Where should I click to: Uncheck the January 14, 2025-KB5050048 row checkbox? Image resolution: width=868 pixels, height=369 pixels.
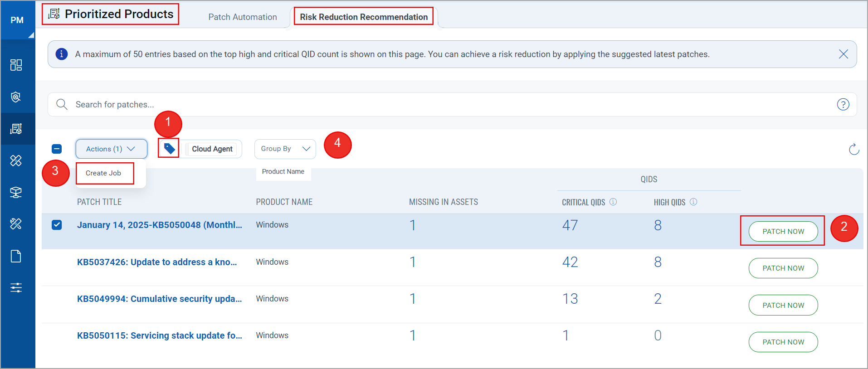[57, 225]
